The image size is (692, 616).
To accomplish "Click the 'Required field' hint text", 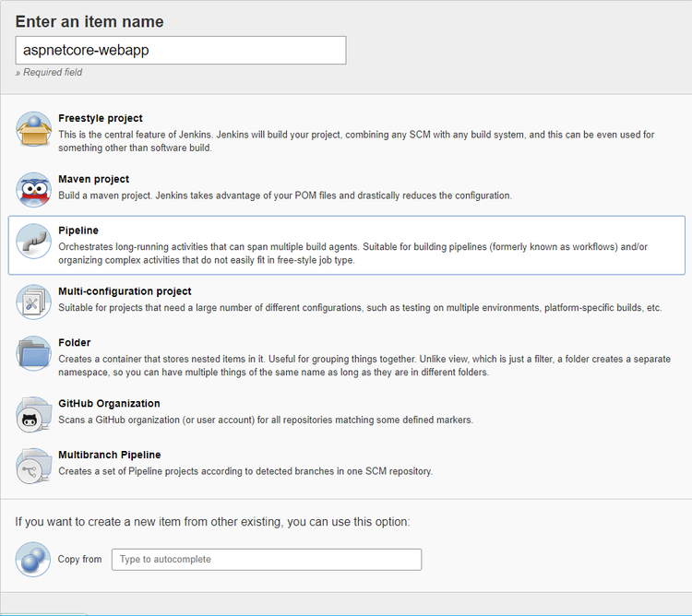I will [49, 72].
